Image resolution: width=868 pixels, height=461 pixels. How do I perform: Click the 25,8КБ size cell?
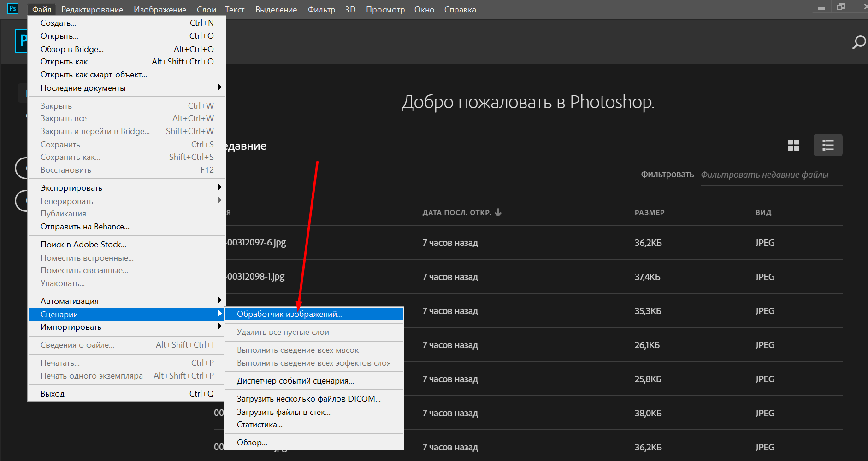tap(648, 379)
